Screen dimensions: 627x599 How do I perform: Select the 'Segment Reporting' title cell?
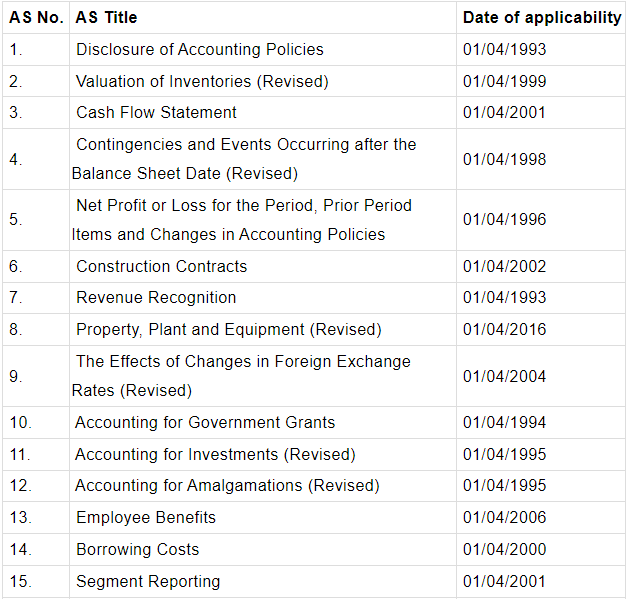click(x=148, y=581)
